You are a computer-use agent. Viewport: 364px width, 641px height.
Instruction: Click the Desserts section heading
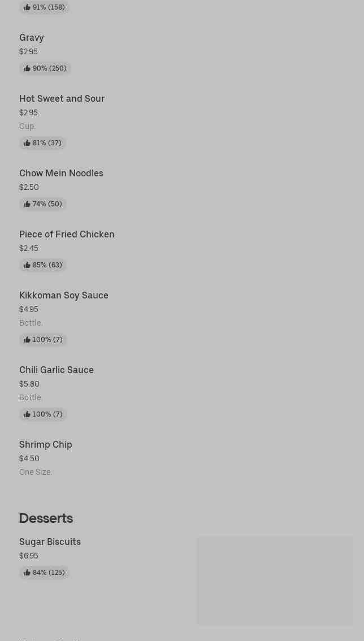(46, 518)
